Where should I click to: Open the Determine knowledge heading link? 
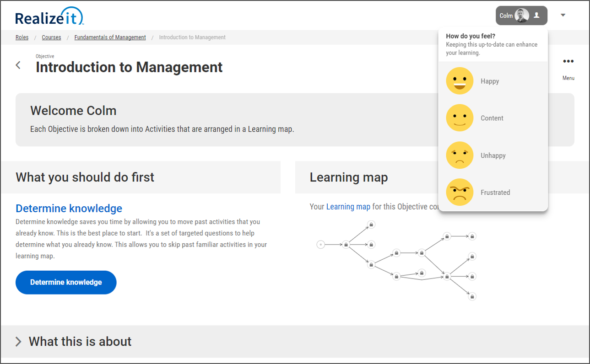[69, 209]
